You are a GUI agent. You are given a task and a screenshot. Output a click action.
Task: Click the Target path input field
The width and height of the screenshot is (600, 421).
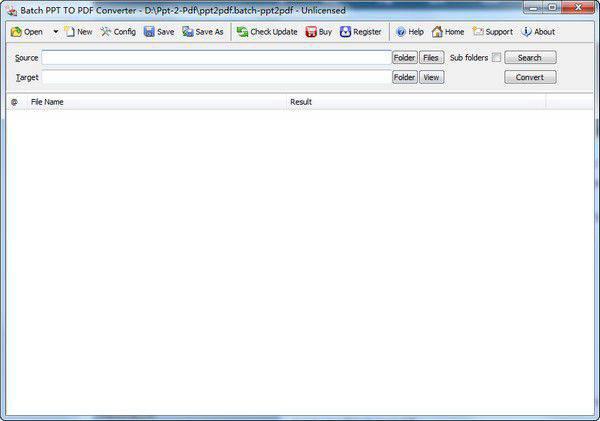[217, 77]
